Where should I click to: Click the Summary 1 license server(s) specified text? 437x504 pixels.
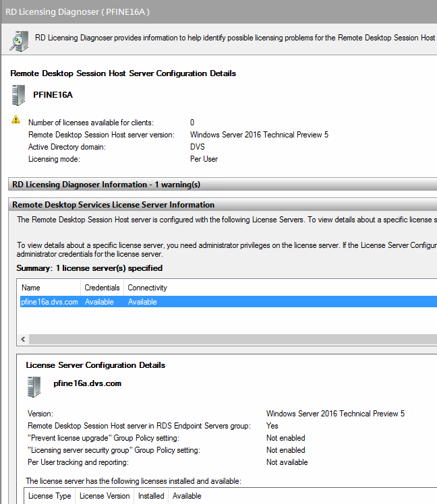pyautogui.click(x=90, y=268)
